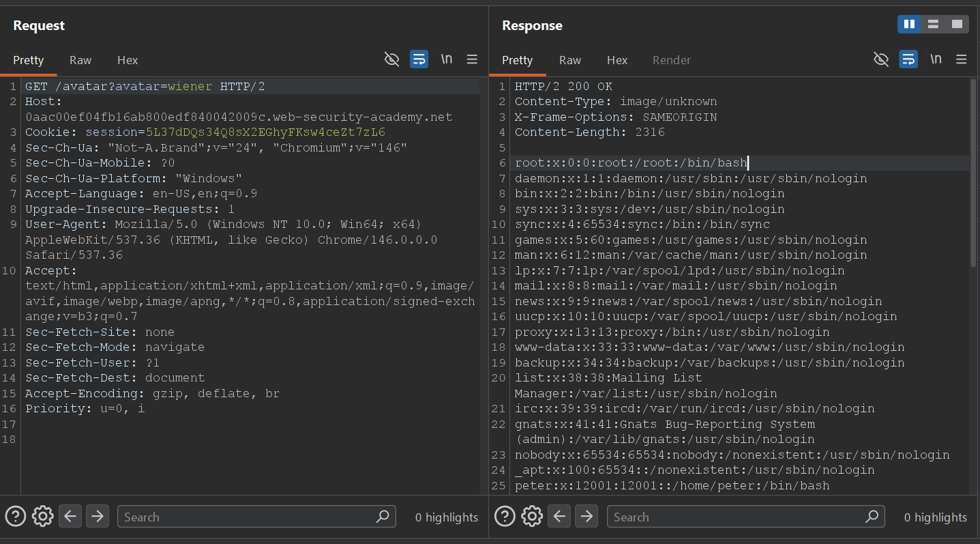Select the Request Pretty tab

point(29,60)
